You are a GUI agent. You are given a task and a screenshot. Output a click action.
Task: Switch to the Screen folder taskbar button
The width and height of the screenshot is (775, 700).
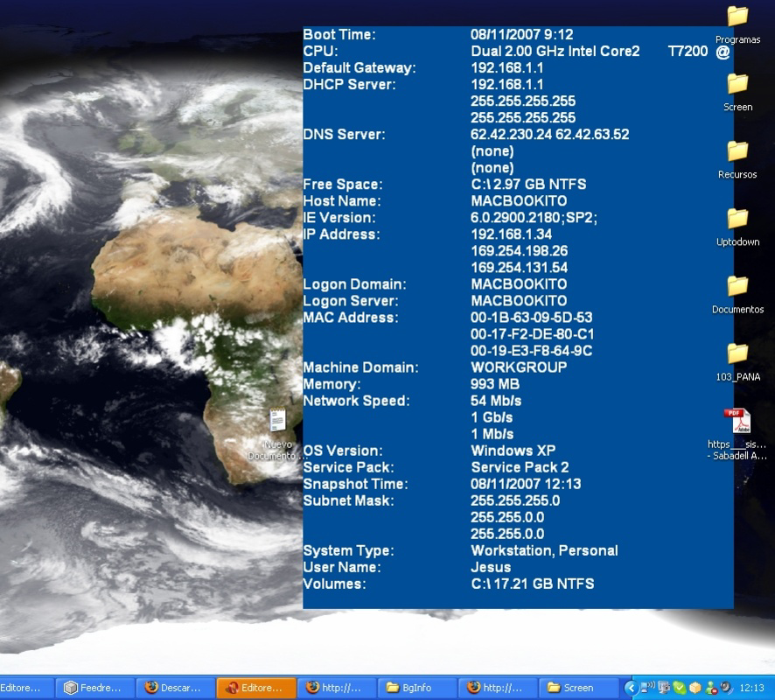coord(578,688)
